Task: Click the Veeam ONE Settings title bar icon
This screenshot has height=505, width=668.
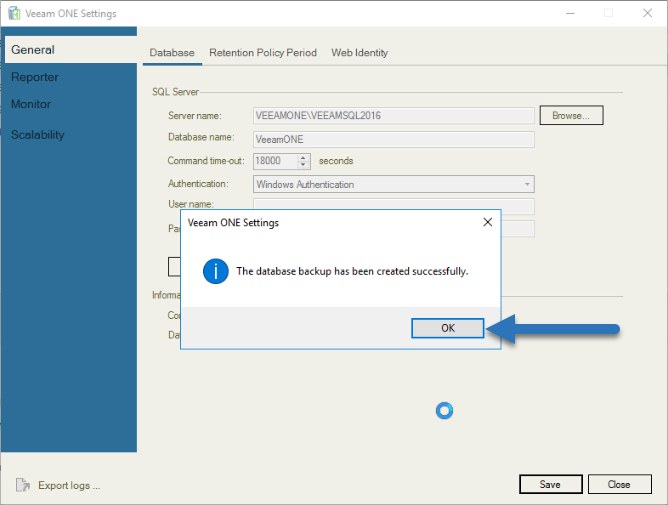Action: (14, 13)
